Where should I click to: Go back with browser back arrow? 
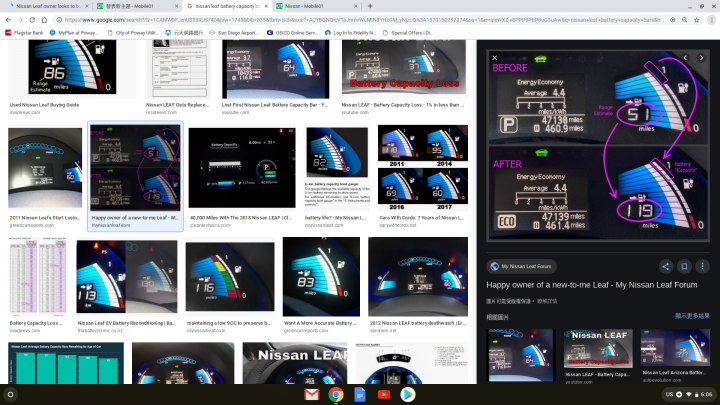point(8,20)
